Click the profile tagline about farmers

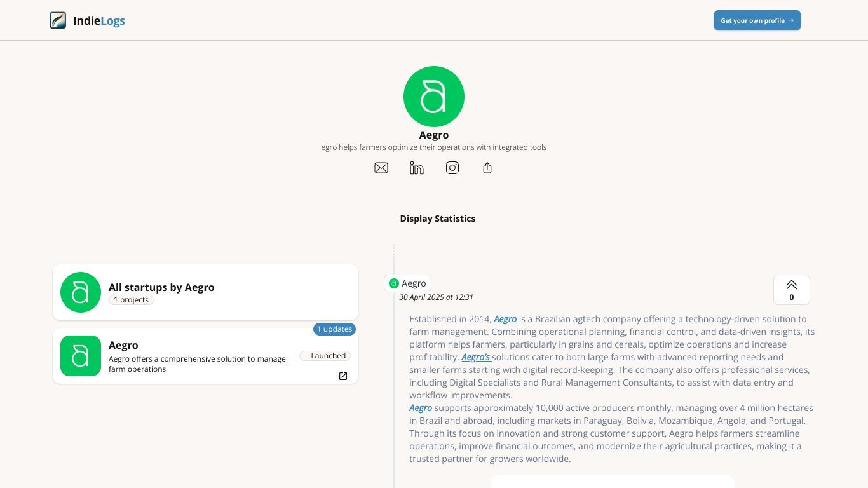pyautogui.click(x=434, y=147)
